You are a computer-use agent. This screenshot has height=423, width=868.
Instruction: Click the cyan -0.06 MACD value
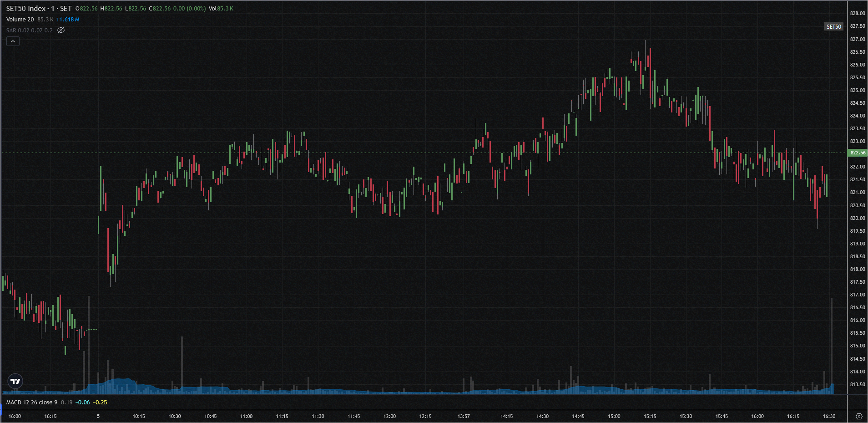[82, 402]
